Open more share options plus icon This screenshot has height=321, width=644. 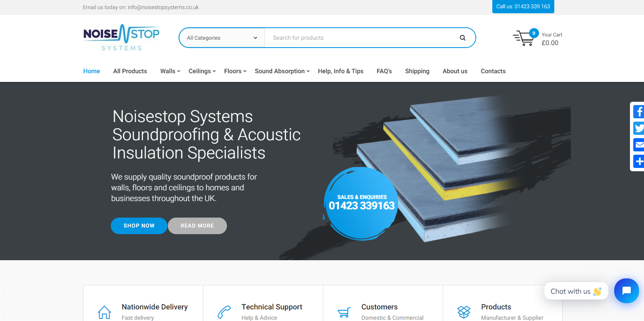(639, 161)
